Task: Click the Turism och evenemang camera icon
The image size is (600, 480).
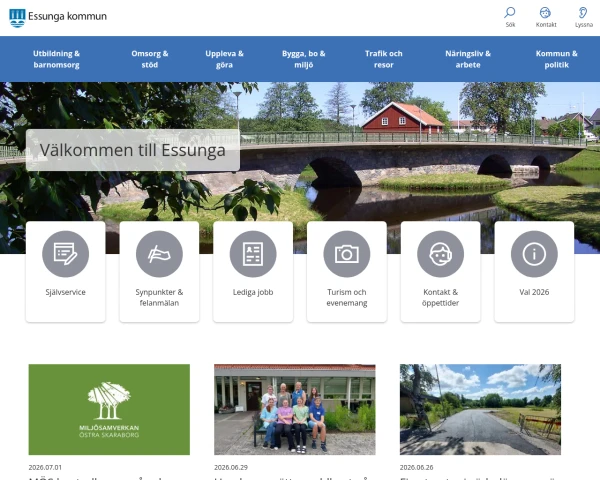Action: (347, 254)
